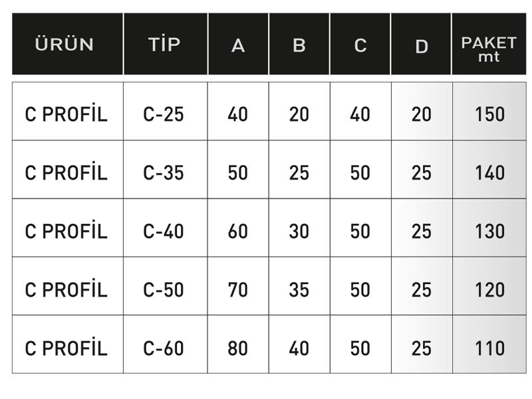Click the package value 120 cell
The height and width of the screenshot is (399, 532).
pyautogui.click(x=489, y=287)
